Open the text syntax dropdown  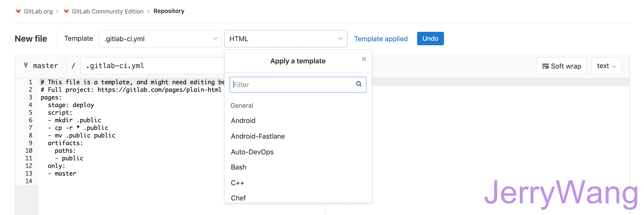tap(606, 66)
